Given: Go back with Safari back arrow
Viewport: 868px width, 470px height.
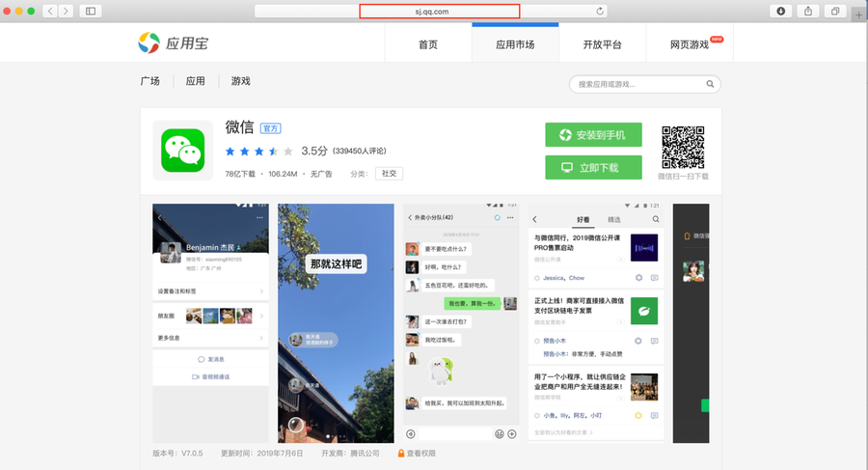Looking at the screenshot, I should (50, 11).
